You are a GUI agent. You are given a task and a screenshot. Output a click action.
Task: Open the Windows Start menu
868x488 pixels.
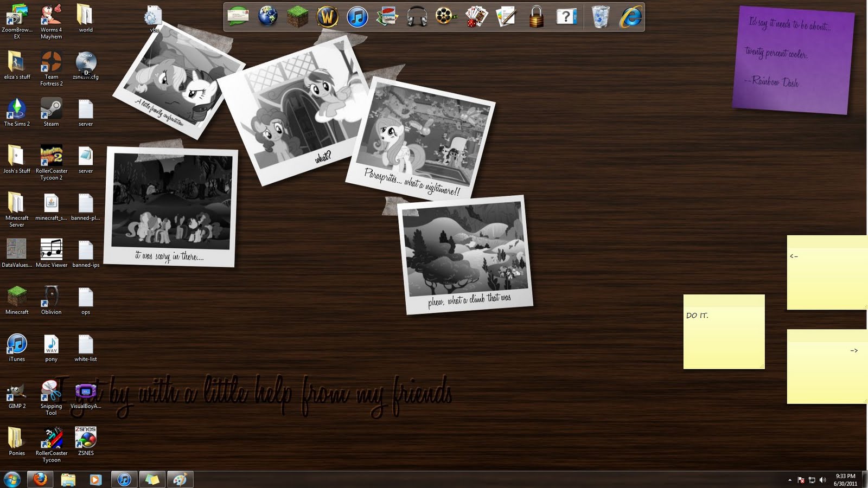pos(12,479)
